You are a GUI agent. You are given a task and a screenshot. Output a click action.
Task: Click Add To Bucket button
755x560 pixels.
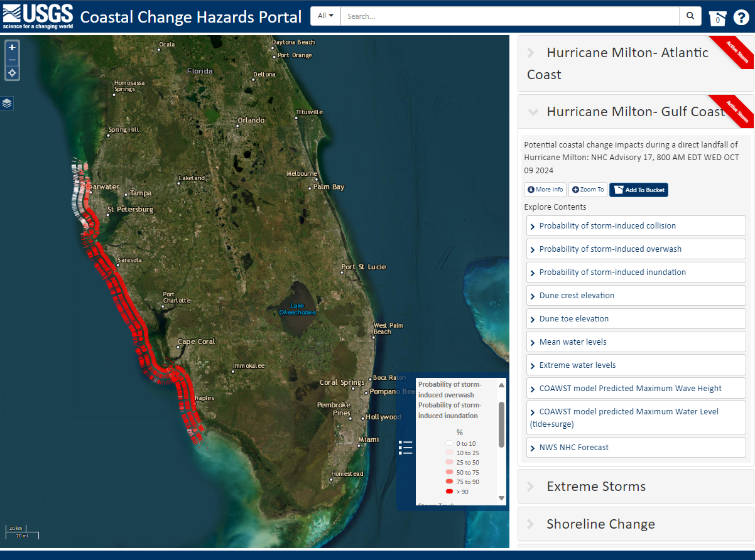click(639, 190)
